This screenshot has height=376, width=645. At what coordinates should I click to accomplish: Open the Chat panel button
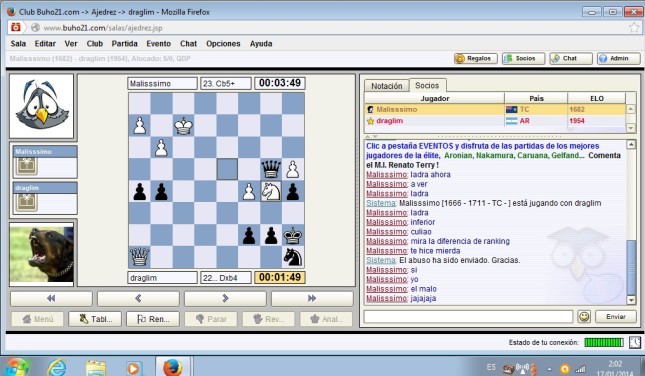coord(571,58)
